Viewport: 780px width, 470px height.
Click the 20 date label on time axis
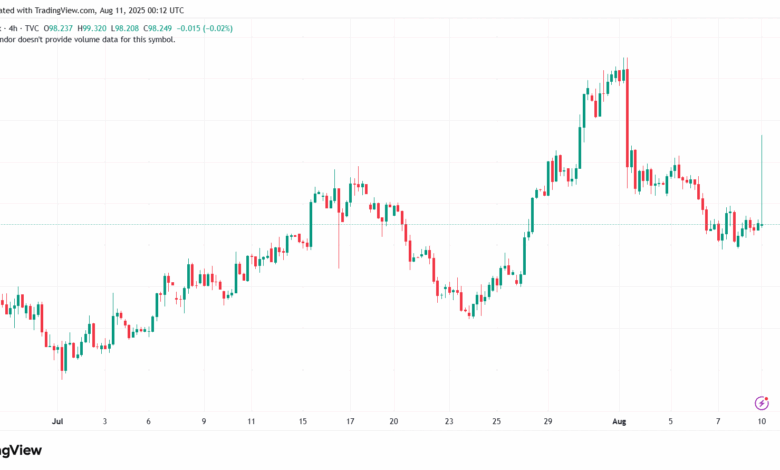click(x=393, y=421)
